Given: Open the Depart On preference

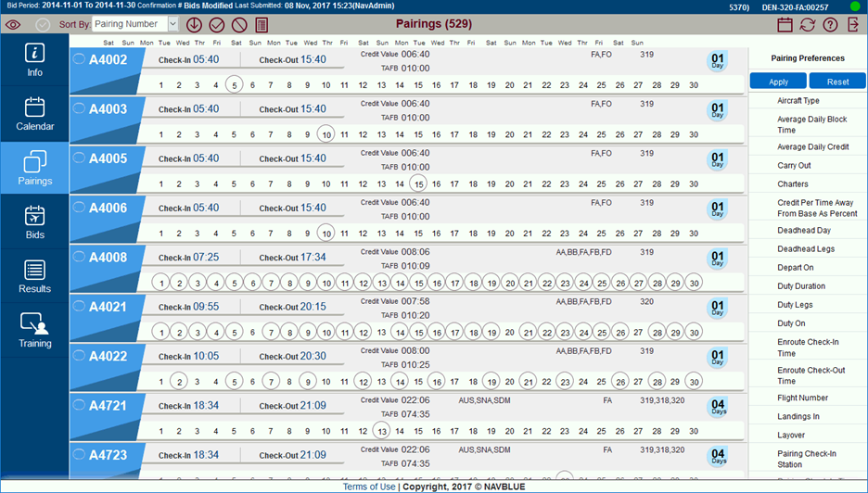Looking at the screenshot, I should click(795, 267).
